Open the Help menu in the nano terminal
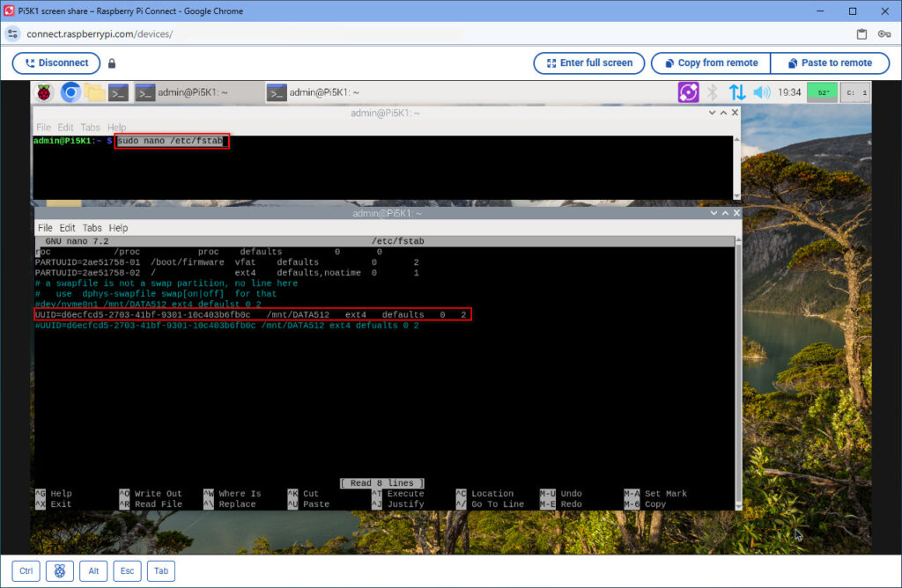Image resolution: width=902 pixels, height=588 pixels. tap(118, 228)
